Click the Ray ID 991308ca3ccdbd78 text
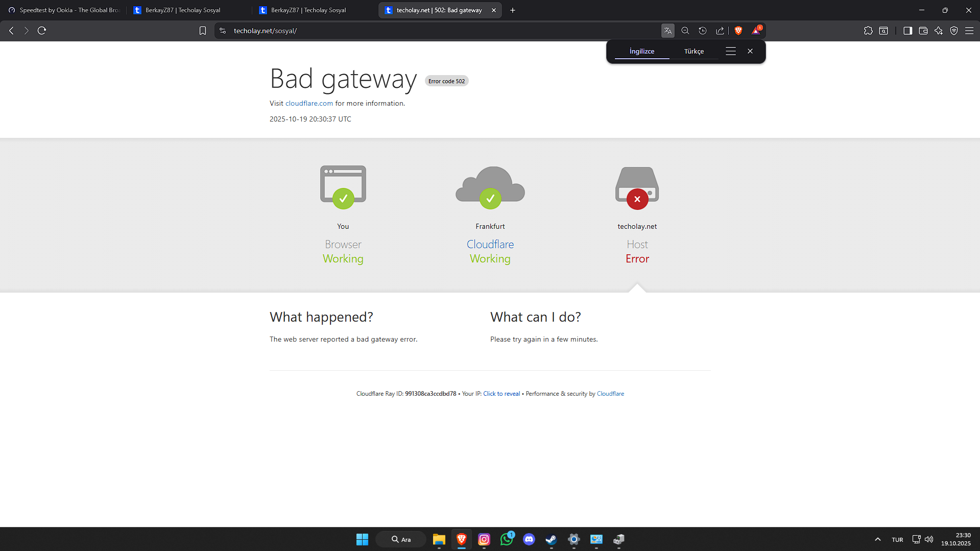Viewport: 980px width, 551px height. [431, 394]
